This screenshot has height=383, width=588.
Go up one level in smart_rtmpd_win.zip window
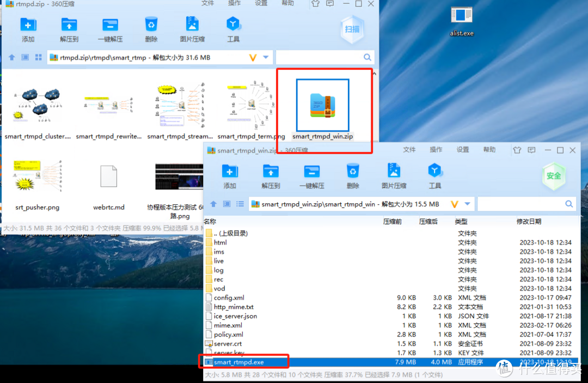coord(213,204)
